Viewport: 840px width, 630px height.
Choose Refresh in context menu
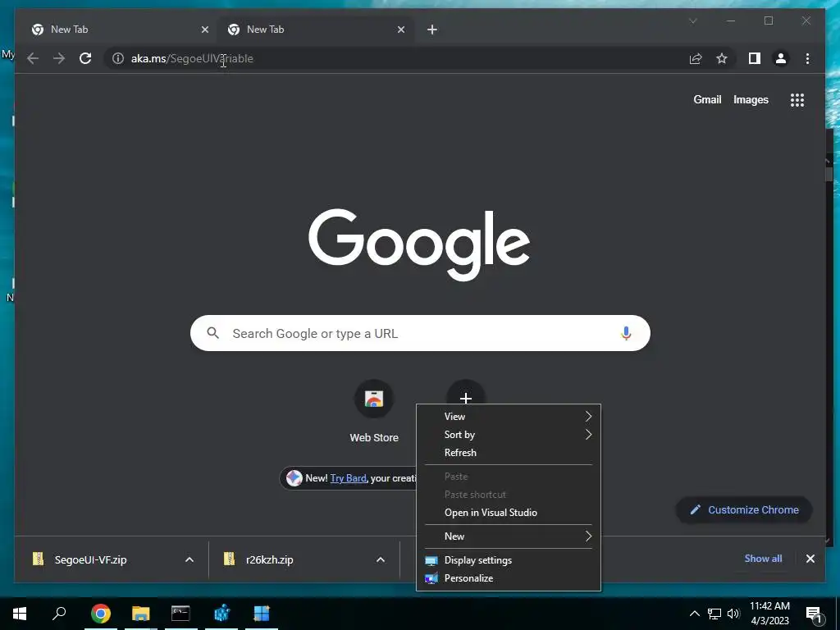point(509,453)
